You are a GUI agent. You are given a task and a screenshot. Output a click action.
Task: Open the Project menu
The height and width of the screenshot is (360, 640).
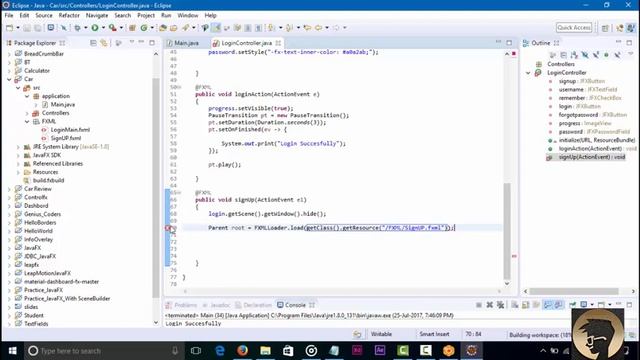tap(146, 15)
